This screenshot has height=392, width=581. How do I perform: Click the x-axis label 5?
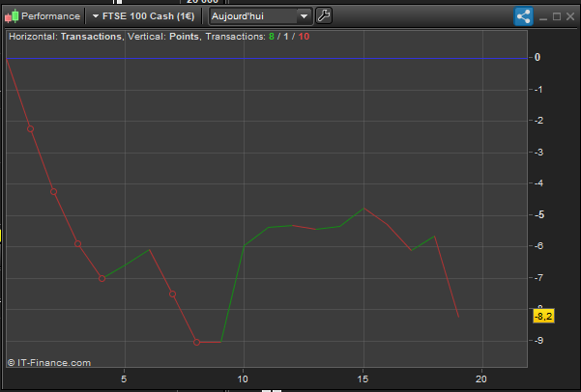tap(124, 379)
